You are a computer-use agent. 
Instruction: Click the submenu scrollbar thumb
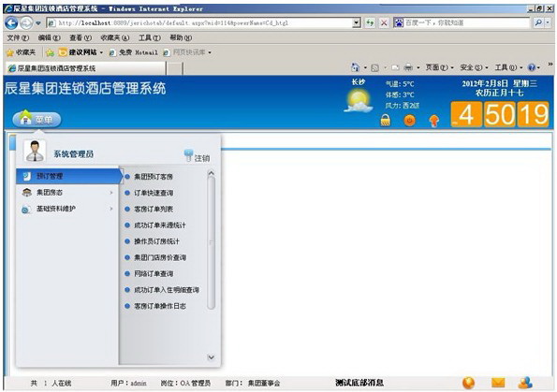pyautogui.click(x=211, y=243)
